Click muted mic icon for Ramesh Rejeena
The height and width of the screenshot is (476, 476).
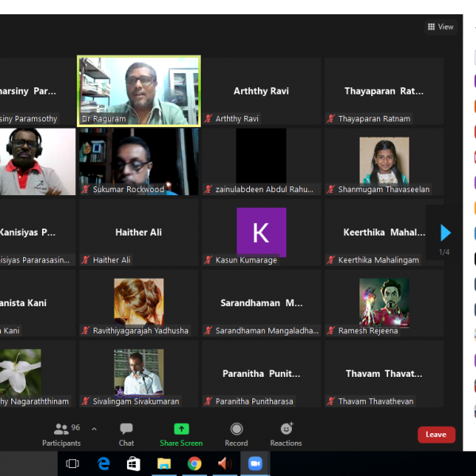[331, 330]
